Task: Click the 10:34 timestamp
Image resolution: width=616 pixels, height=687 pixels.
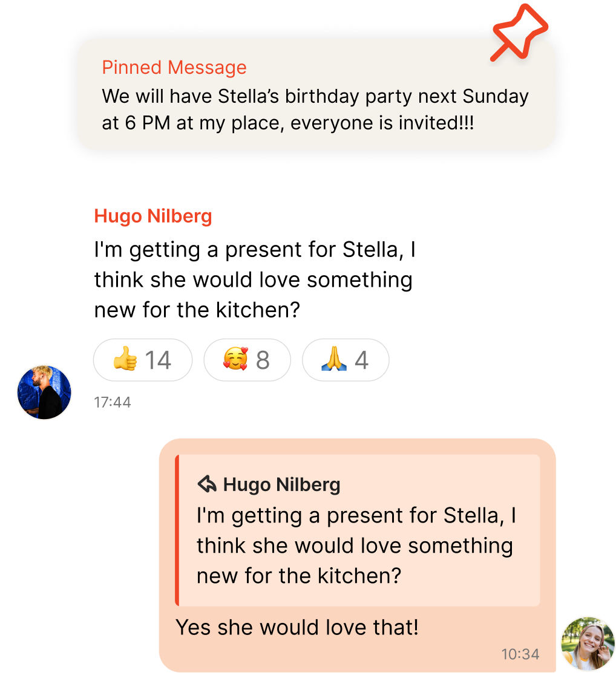Action: click(520, 654)
